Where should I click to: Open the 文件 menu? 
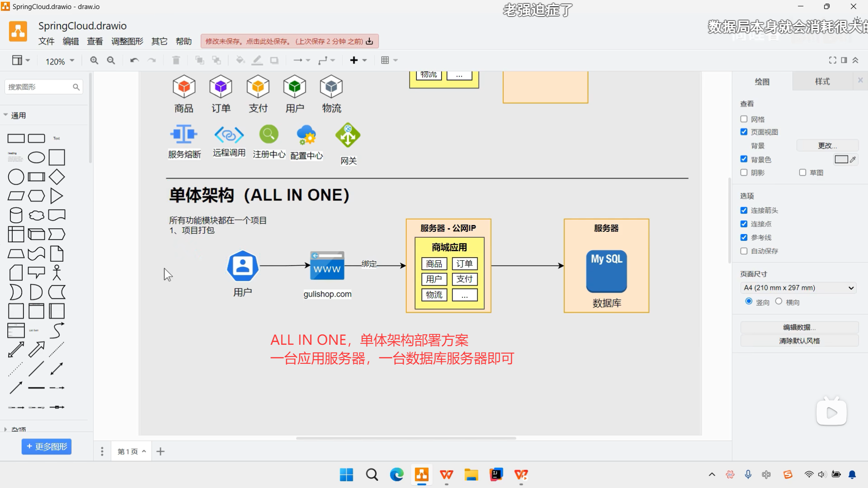click(46, 41)
